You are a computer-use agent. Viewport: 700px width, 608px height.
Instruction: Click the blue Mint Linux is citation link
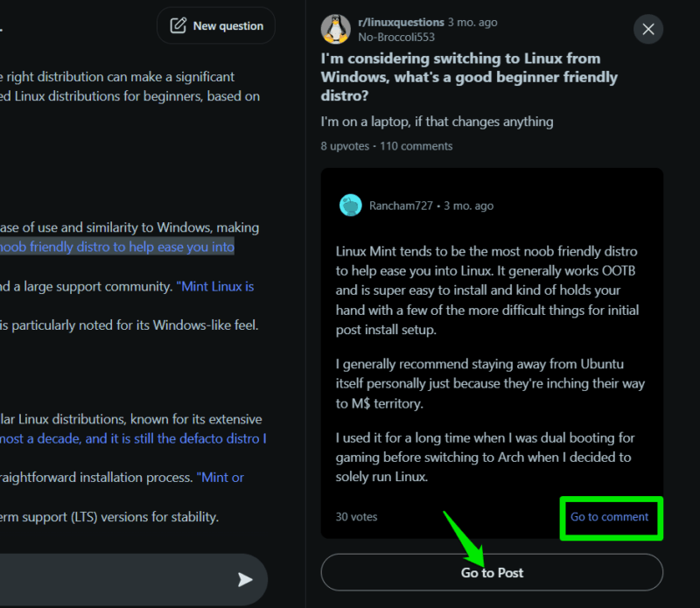coord(215,286)
